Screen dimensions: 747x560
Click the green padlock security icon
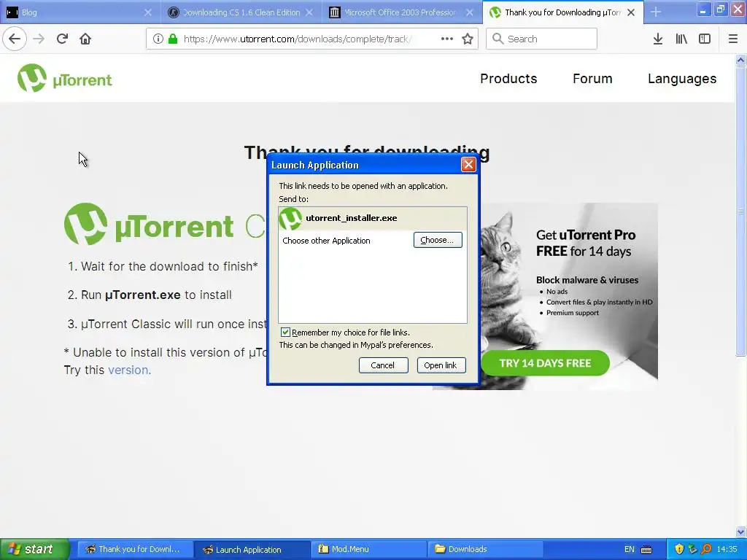coord(173,39)
